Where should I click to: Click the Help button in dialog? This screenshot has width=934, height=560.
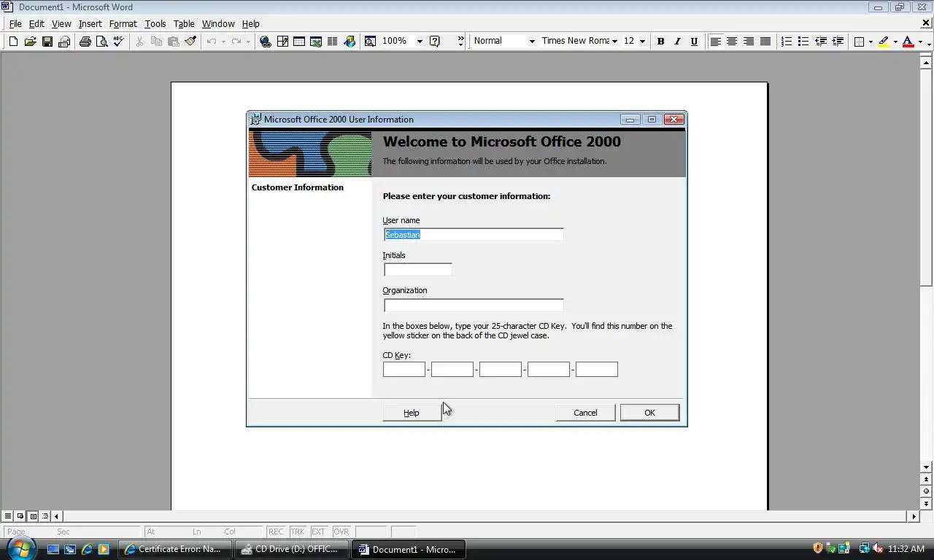[x=412, y=413]
